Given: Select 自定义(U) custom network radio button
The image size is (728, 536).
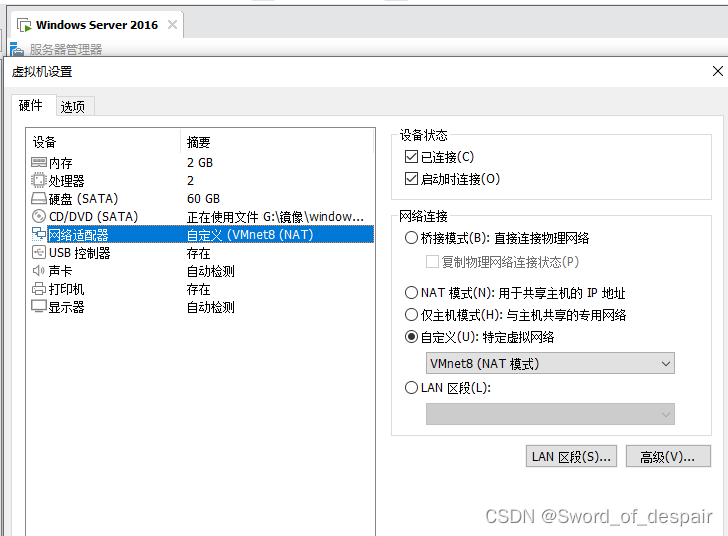Looking at the screenshot, I should (x=411, y=337).
